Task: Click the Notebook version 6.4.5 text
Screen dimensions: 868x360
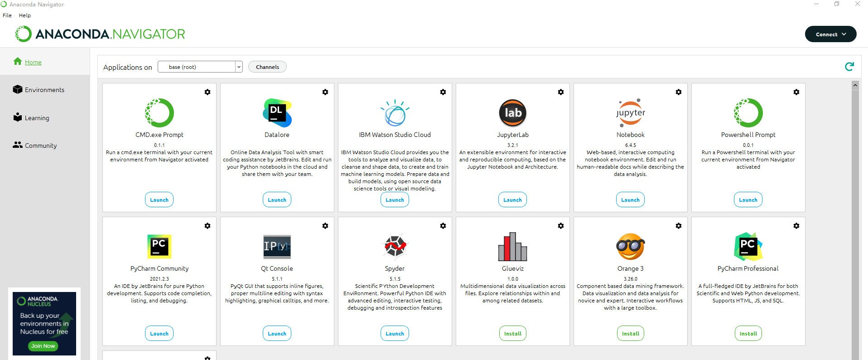Action: pyautogui.click(x=631, y=145)
